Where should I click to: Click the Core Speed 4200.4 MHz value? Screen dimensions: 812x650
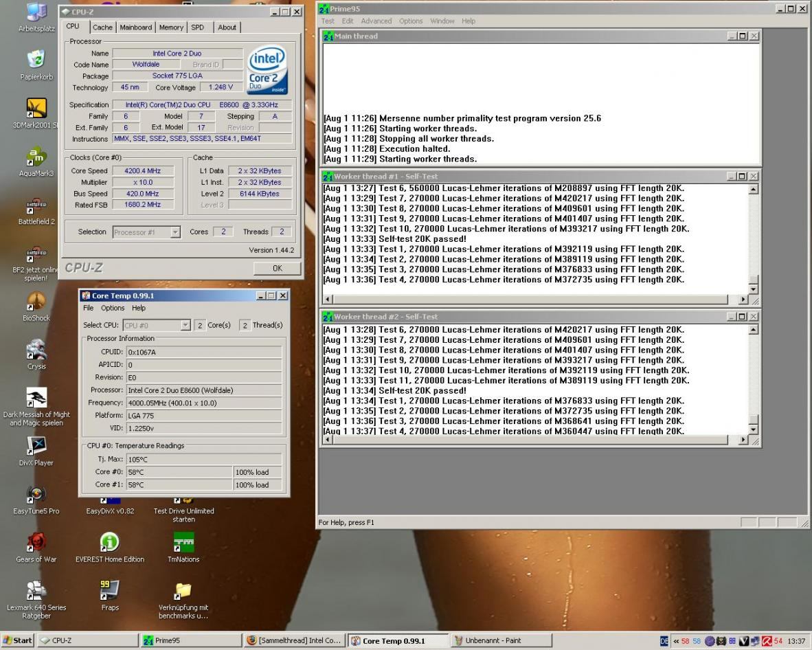[143, 171]
